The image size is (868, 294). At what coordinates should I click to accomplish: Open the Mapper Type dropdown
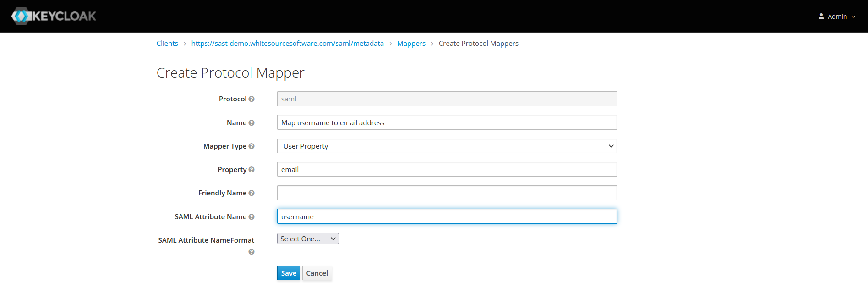(x=447, y=146)
